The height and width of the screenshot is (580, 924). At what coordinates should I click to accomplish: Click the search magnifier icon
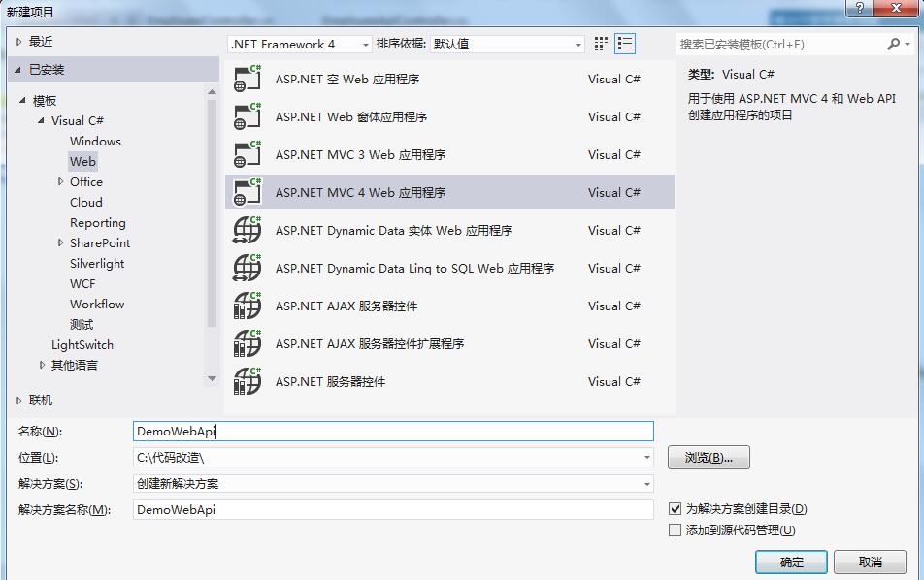(893, 45)
